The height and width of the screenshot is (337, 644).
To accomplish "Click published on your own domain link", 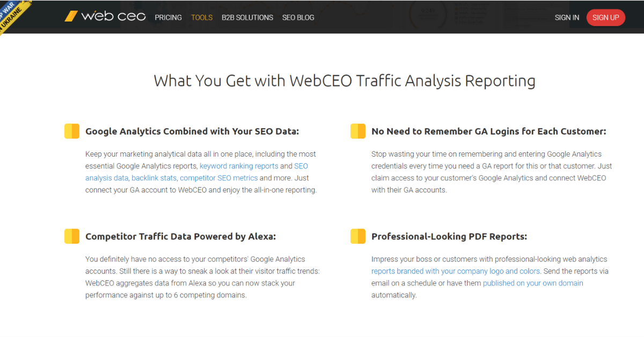I will click(x=532, y=283).
